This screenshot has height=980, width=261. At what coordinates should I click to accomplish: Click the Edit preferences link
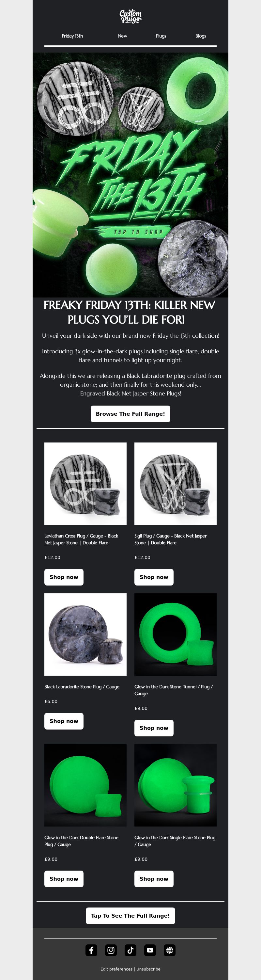(116, 969)
